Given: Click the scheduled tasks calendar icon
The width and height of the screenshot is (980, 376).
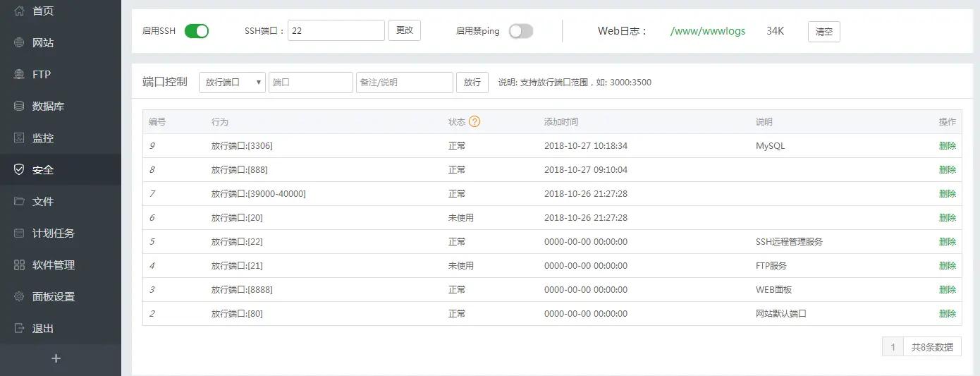Looking at the screenshot, I should 19,234.
